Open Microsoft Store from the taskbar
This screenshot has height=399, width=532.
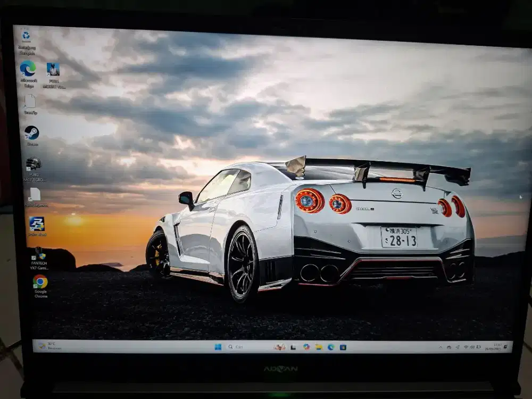point(343,346)
